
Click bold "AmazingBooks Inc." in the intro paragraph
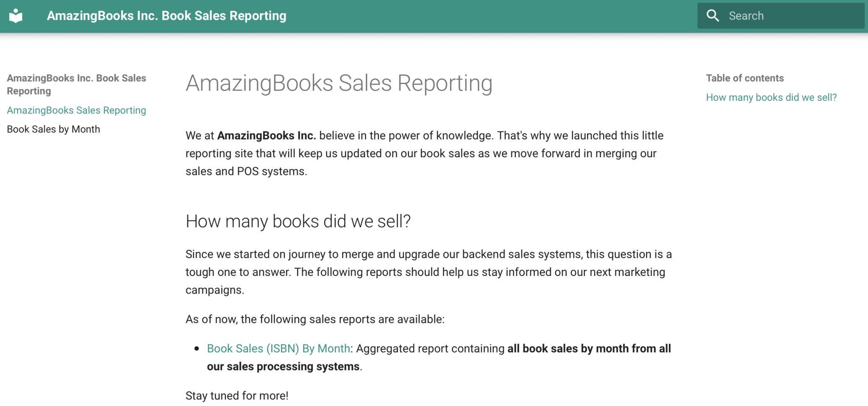point(267,136)
